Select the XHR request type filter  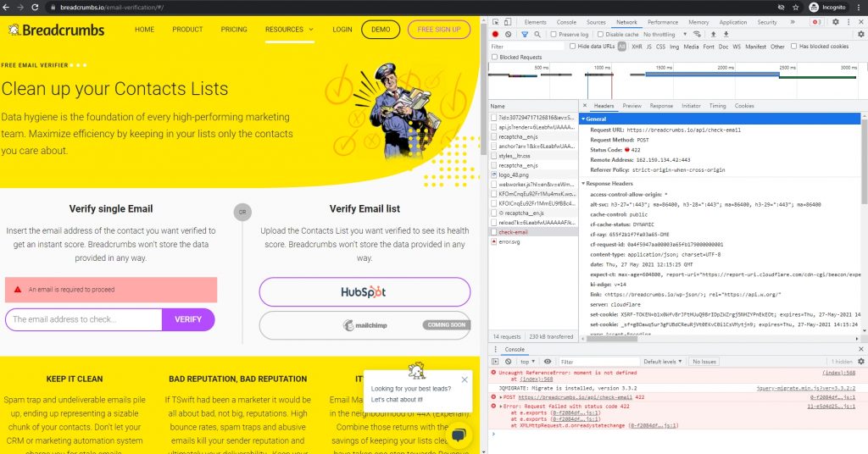pyautogui.click(x=637, y=47)
